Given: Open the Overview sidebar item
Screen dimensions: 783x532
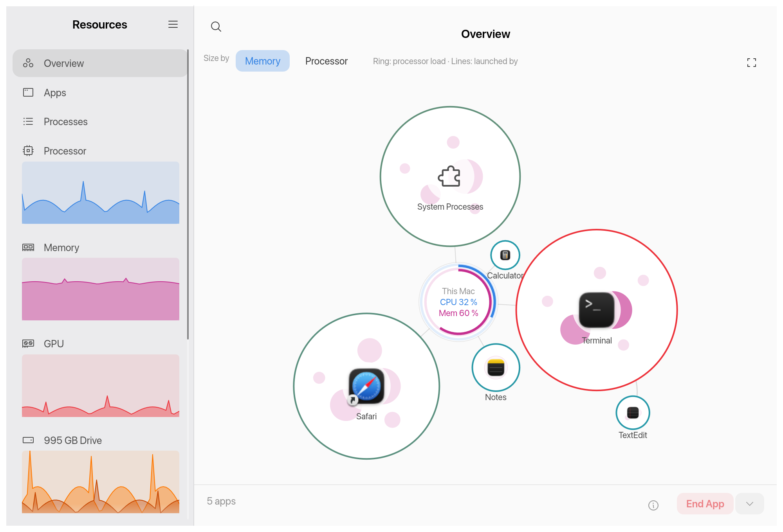Looking at the screenshot, I should tap(100, 63).
